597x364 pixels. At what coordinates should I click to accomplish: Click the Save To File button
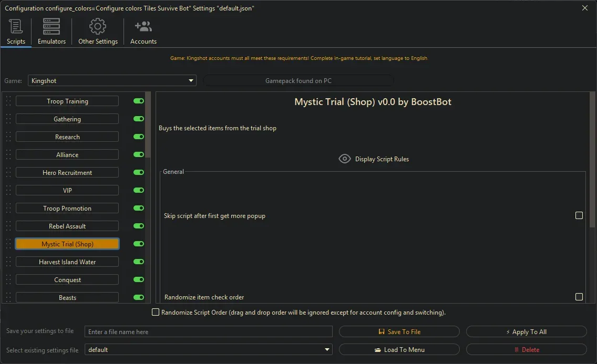pos(399,331)
